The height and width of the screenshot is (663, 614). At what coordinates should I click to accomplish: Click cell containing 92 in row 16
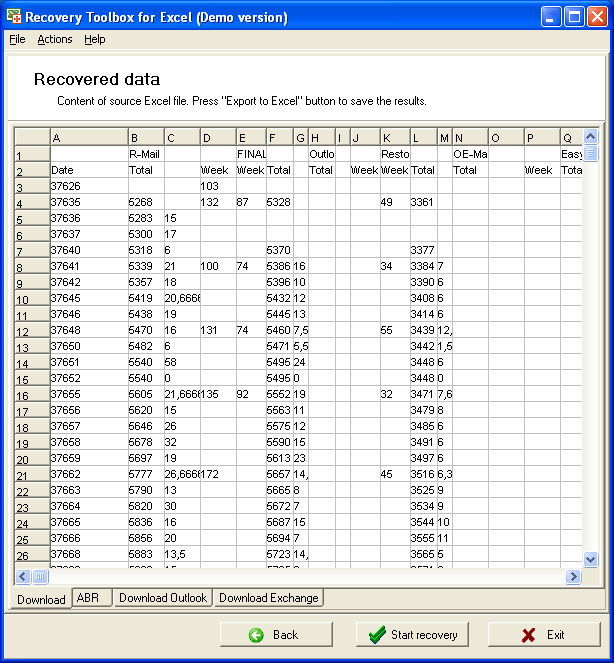tap(251, 394)
